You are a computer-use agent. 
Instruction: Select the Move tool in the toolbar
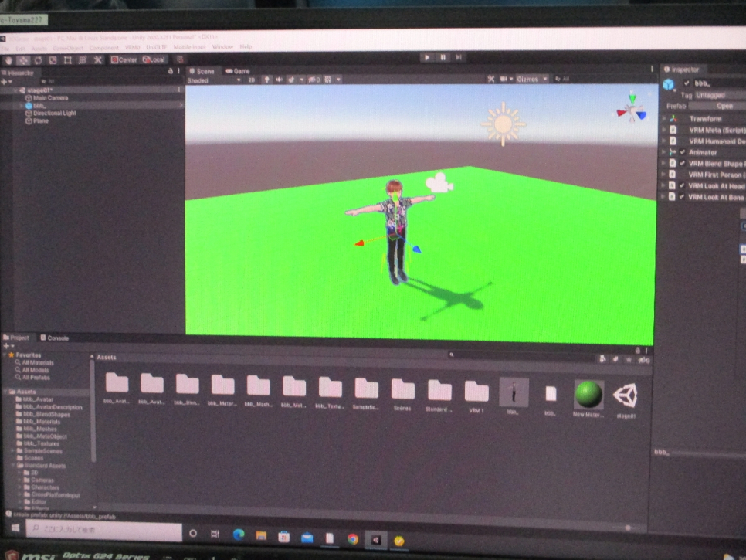[x=23, y=59]
